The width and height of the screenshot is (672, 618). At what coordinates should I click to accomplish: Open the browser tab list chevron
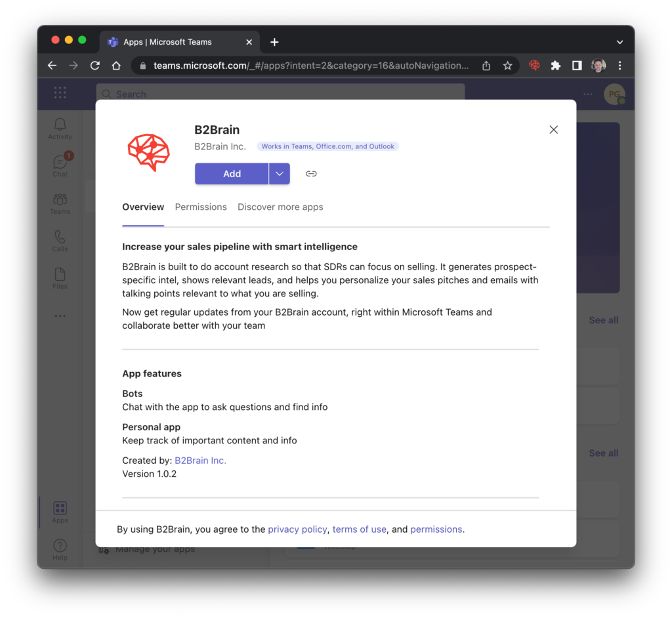click(x=619, y=41)
